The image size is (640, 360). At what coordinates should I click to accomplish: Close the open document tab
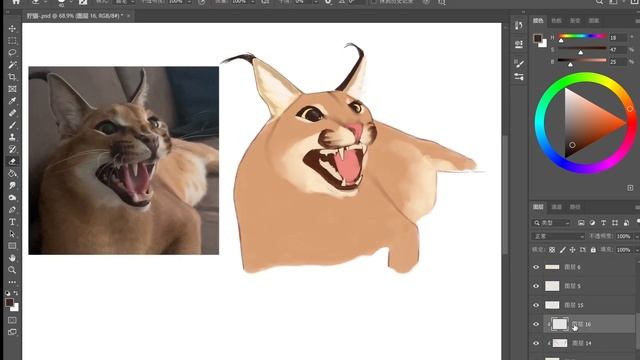pos(129,16)
